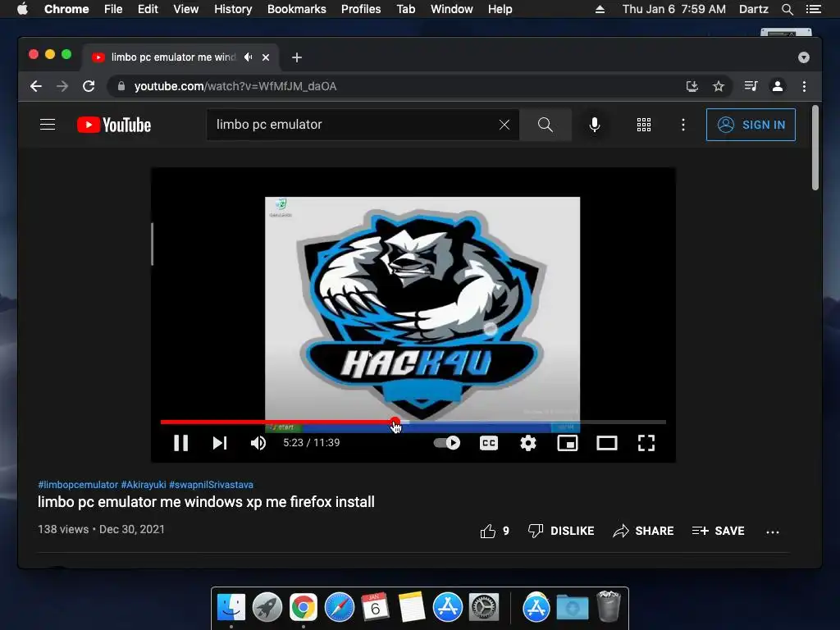Mute the tab via speaker icon
The image size is (840, 630).
click(x=248, y=57)
